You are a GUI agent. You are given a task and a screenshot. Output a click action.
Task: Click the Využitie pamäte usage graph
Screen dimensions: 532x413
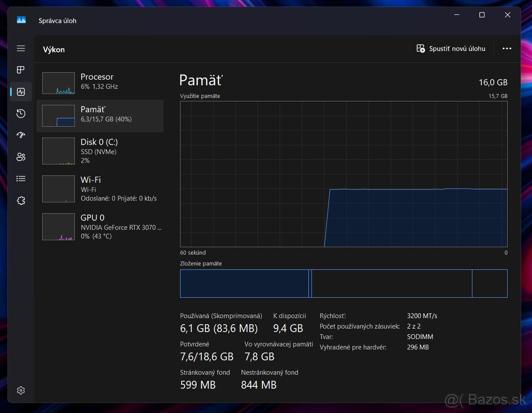[x=344, y=174]
